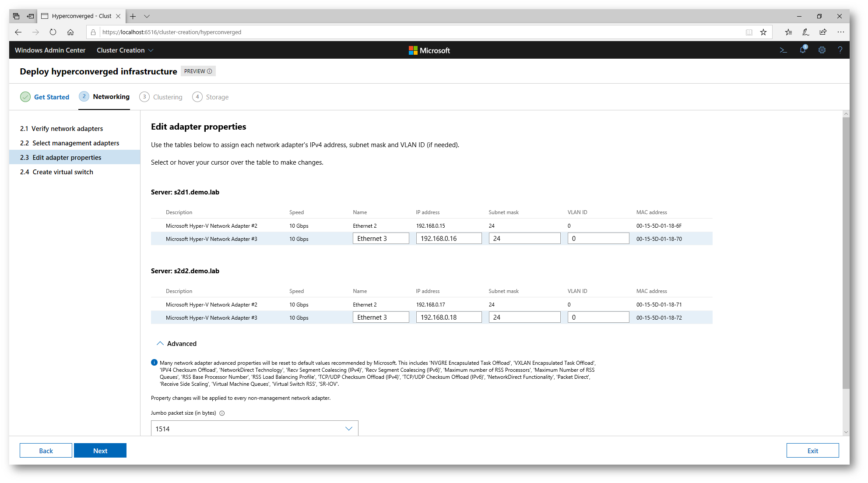
Task: Open Windows Admin Center settings gear
Action: pyautogui.click(x=822, y=50)
